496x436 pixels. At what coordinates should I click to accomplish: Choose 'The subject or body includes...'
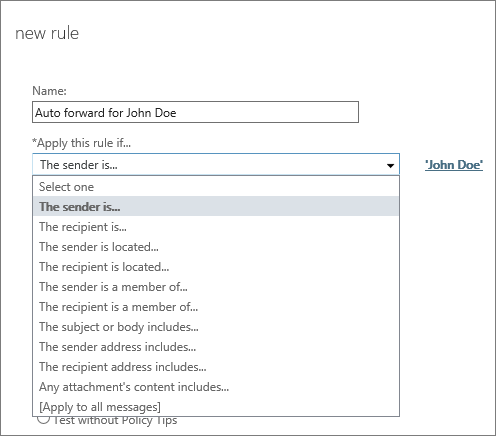(216, 327)
